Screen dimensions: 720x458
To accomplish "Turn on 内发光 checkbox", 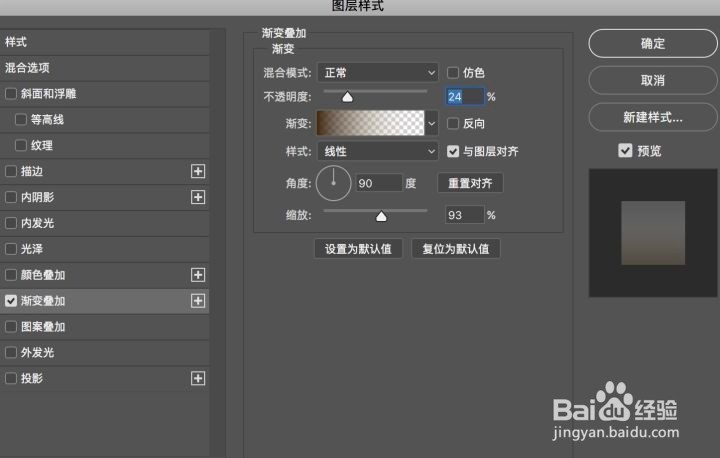I will tap(11, 223).
